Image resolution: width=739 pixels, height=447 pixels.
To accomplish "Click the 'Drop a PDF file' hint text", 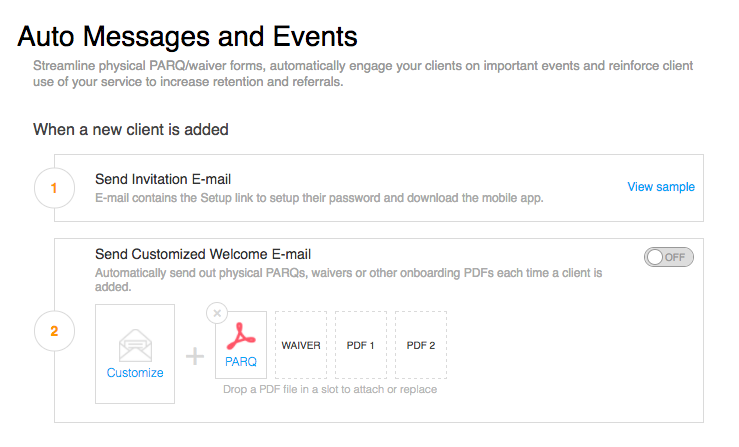I will click(x=329, y=389).
